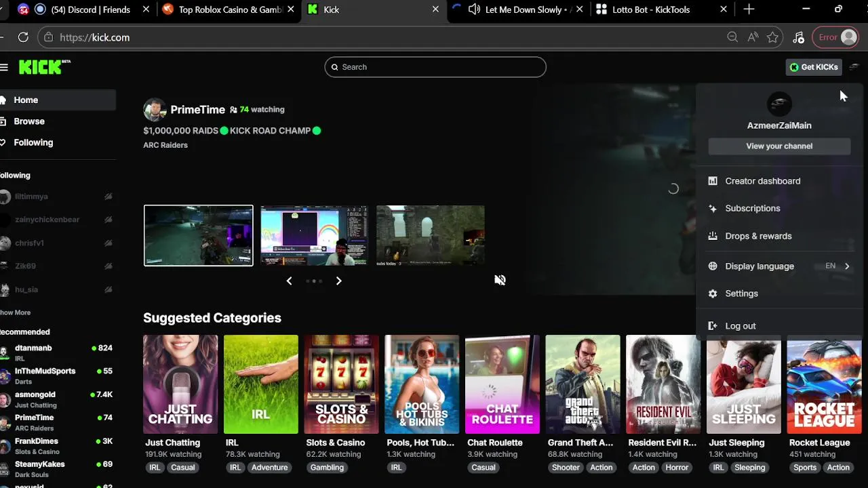Click Sleeping tag under Just Sleeping
This screenshot has width=868, height=488.
(x=750, y=467)
